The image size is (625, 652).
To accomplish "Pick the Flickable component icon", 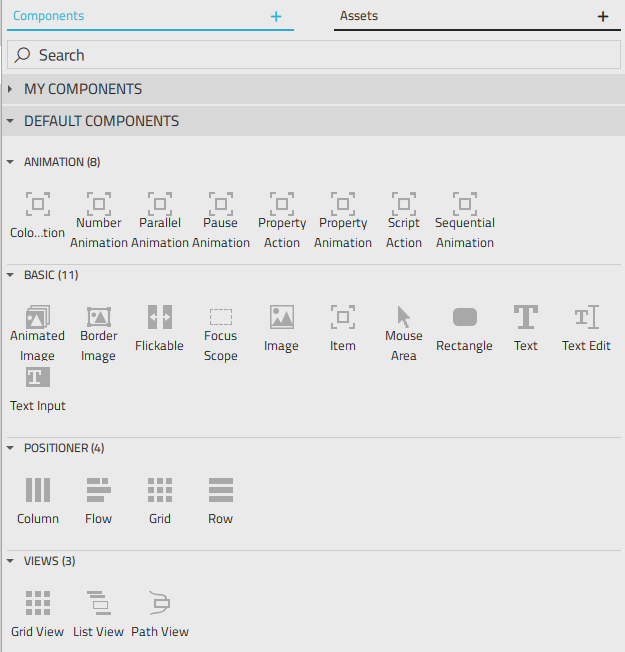I will tap(160, 318).
